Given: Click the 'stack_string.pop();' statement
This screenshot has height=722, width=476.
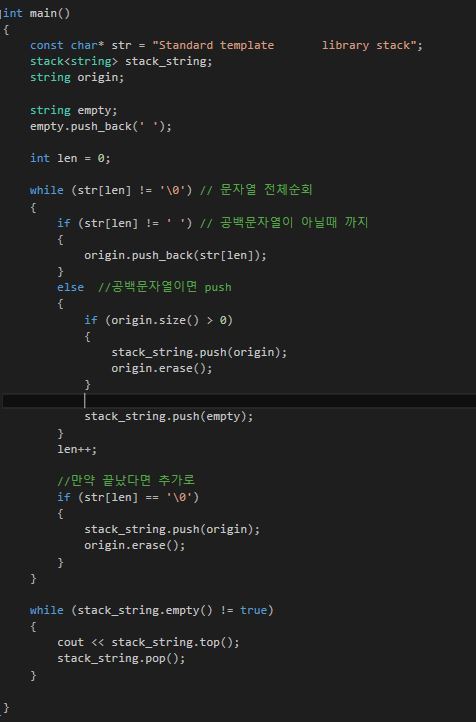Looking at the screenshot, I should (x=121, y=658).
